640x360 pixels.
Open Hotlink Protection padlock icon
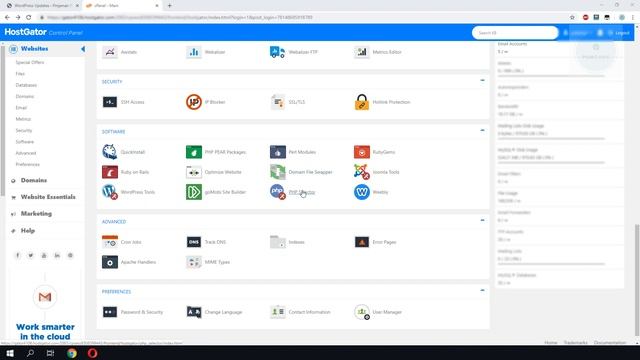362,102
